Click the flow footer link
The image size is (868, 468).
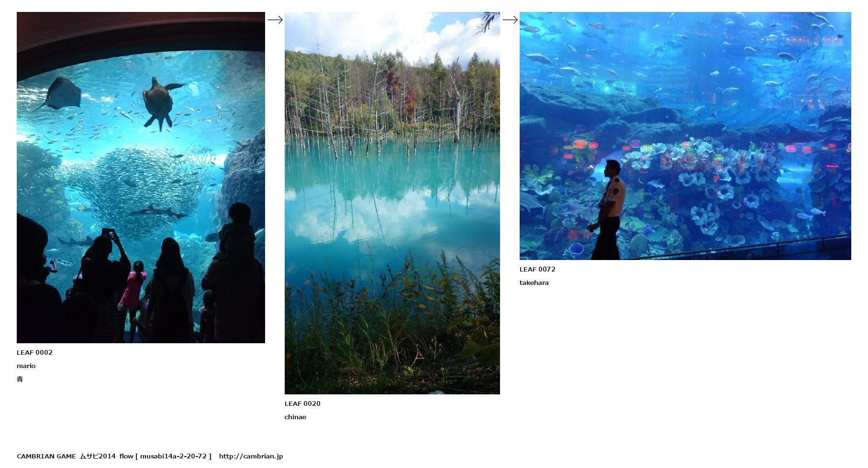[x=126, y=456]
